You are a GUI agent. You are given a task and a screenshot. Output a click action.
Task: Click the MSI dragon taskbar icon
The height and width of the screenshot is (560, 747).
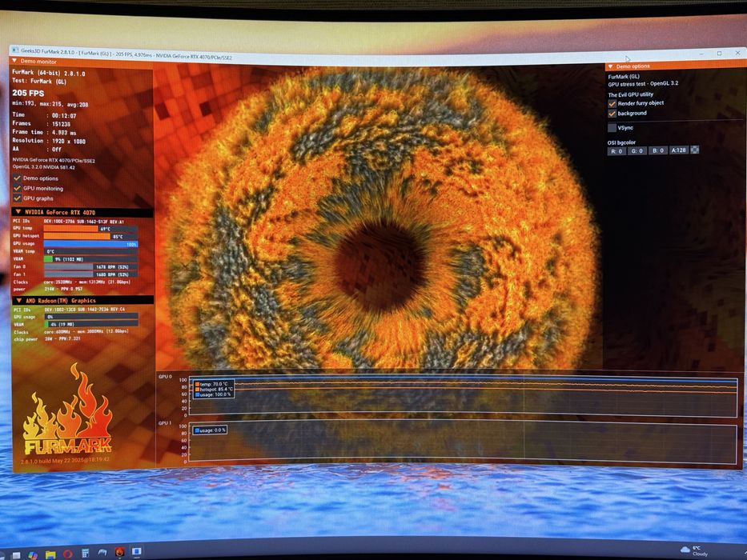pyautogui.click(x=102, y=552)
